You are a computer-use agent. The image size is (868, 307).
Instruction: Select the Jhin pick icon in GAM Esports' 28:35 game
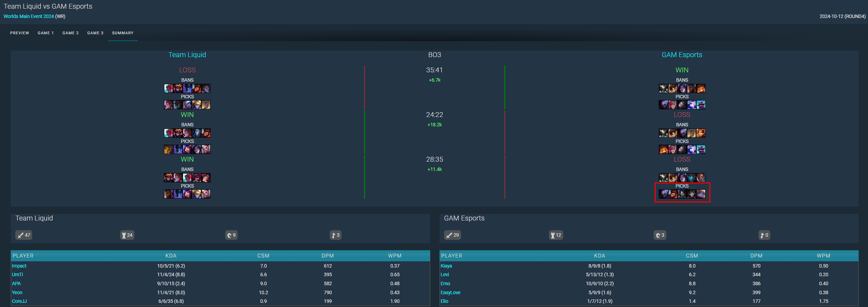[x=692, y=194]
